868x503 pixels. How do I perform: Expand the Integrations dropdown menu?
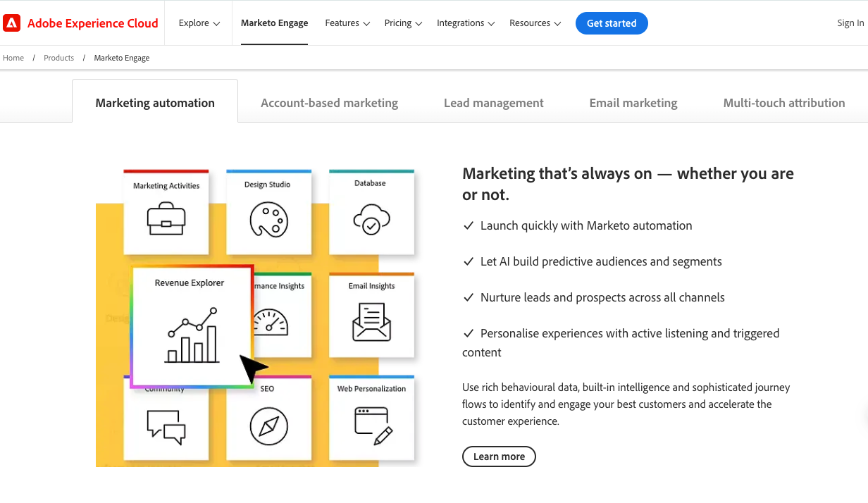466,23
